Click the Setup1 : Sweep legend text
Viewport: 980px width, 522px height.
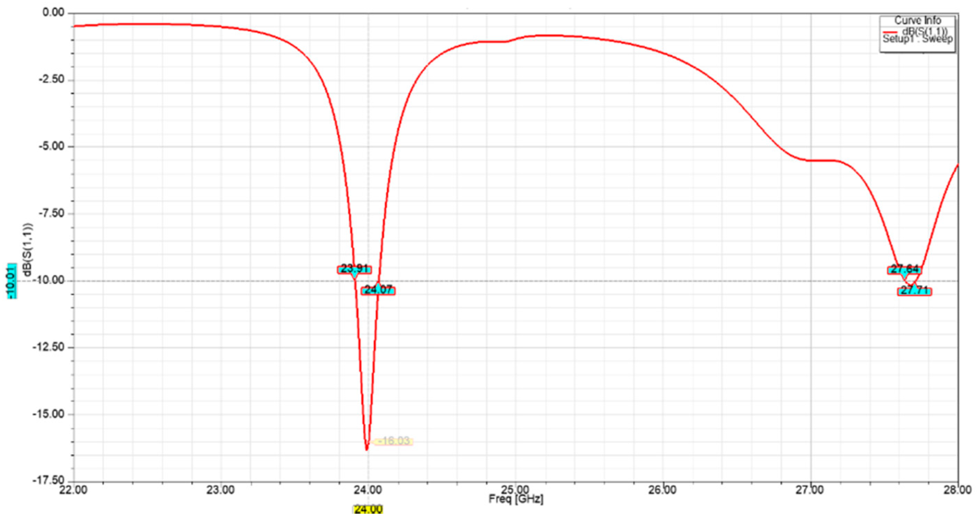(x=917, y=39)
